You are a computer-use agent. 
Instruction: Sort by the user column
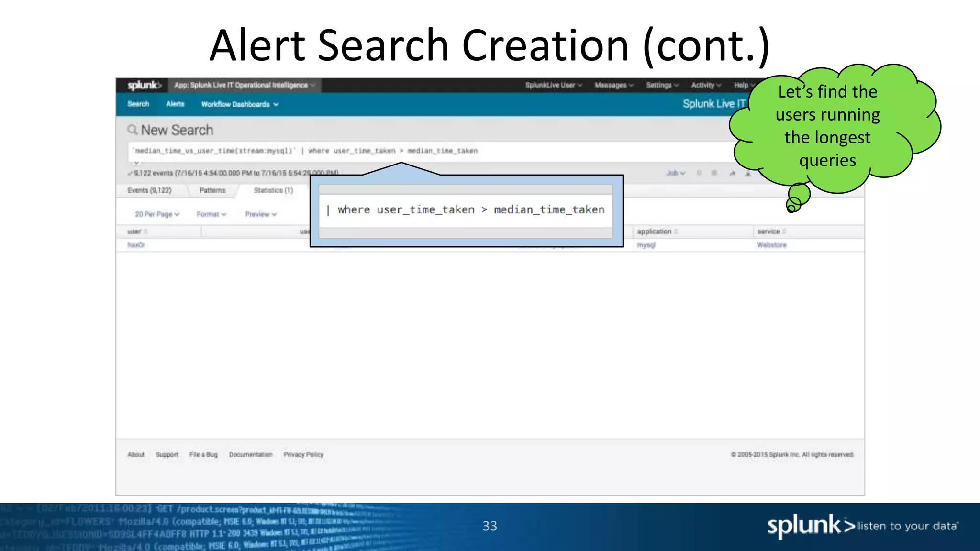point(145,231)
